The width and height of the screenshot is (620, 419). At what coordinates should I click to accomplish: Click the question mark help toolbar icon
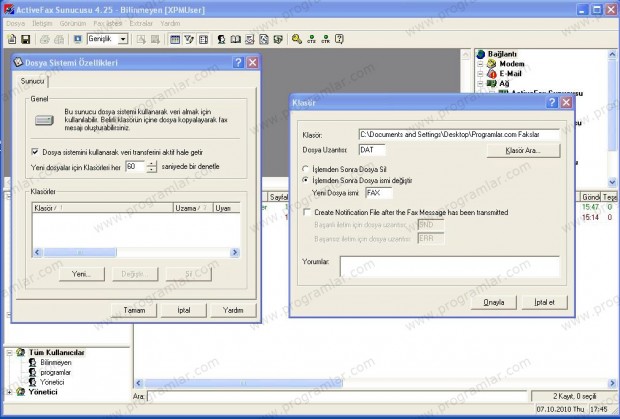click(339, 39)
